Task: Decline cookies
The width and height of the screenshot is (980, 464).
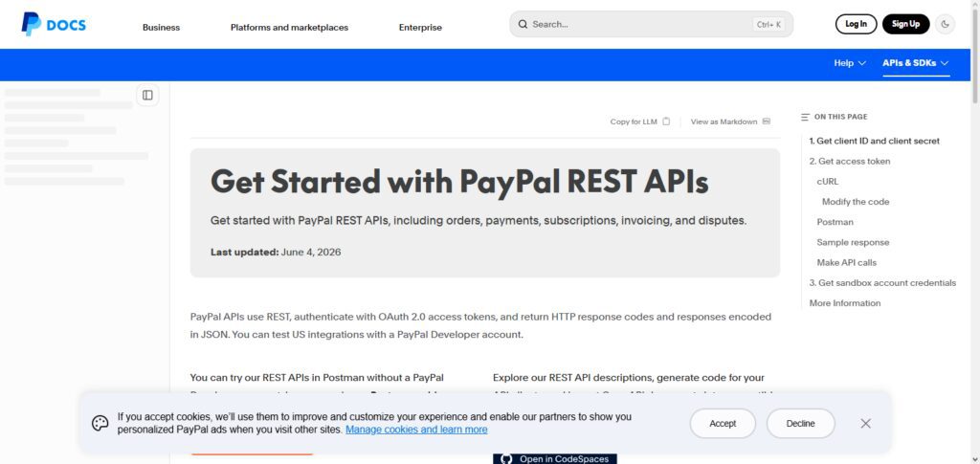Action: coord(801,424)
